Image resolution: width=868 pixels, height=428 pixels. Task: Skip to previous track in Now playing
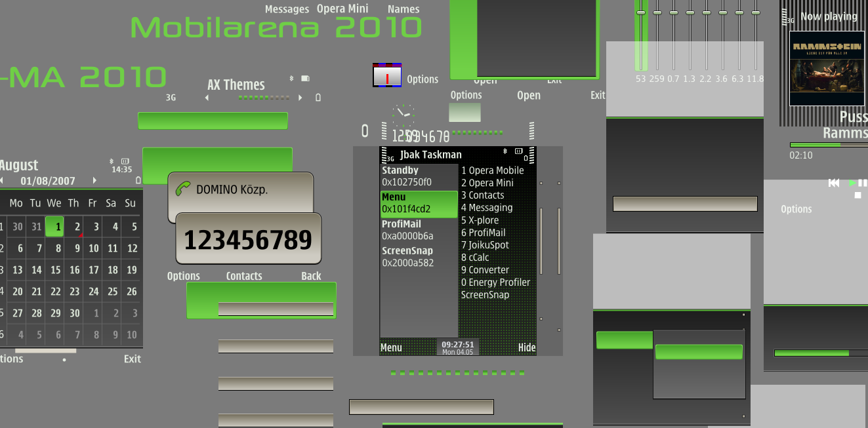click(x=834, y=183)
